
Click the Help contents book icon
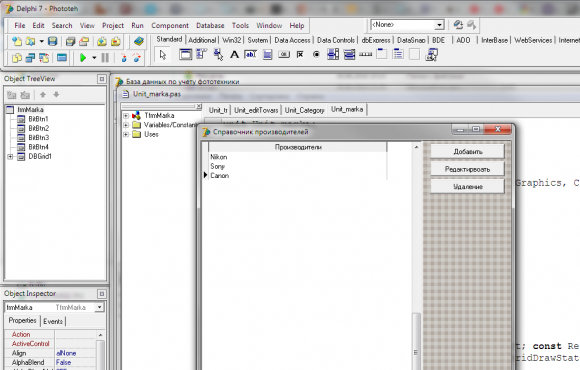click(x=139, y=41)
